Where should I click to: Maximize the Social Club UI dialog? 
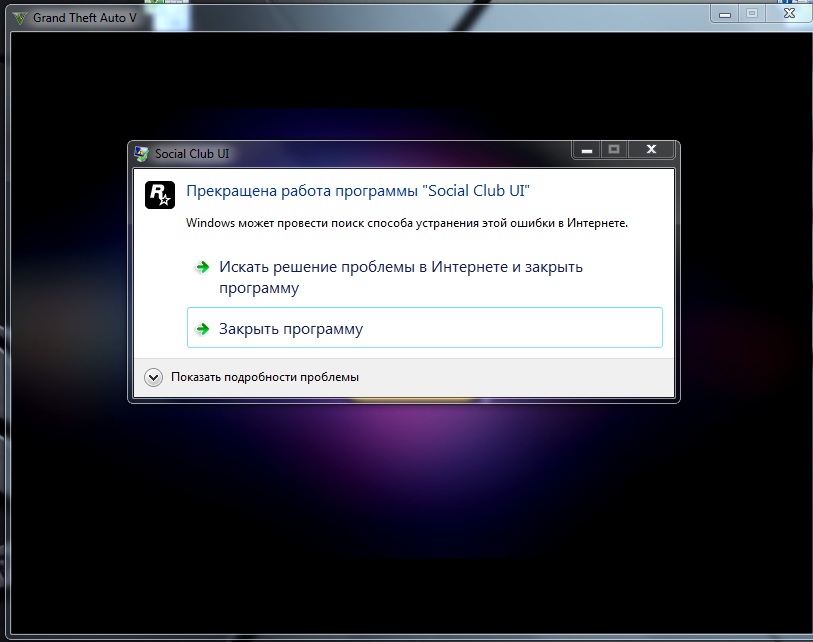(614, 150)
